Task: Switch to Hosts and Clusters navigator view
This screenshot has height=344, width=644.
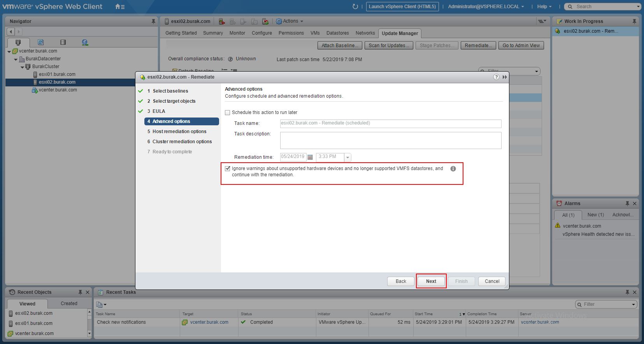Action: click(x=18, y=42)
